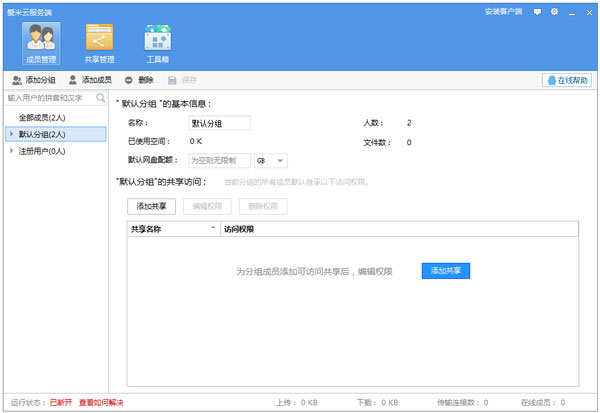Click the search magnifier icon
600x413 pixels.
[x=101, y=98]
